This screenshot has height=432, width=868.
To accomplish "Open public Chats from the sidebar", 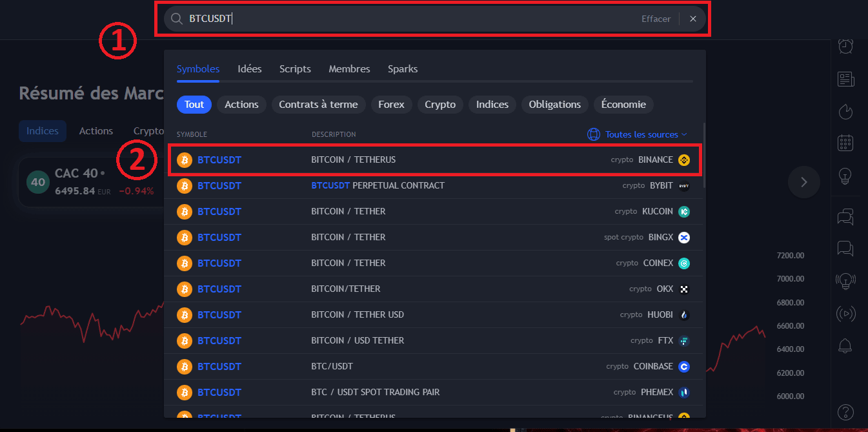I will pyautogui.click(x=845, y=217).
